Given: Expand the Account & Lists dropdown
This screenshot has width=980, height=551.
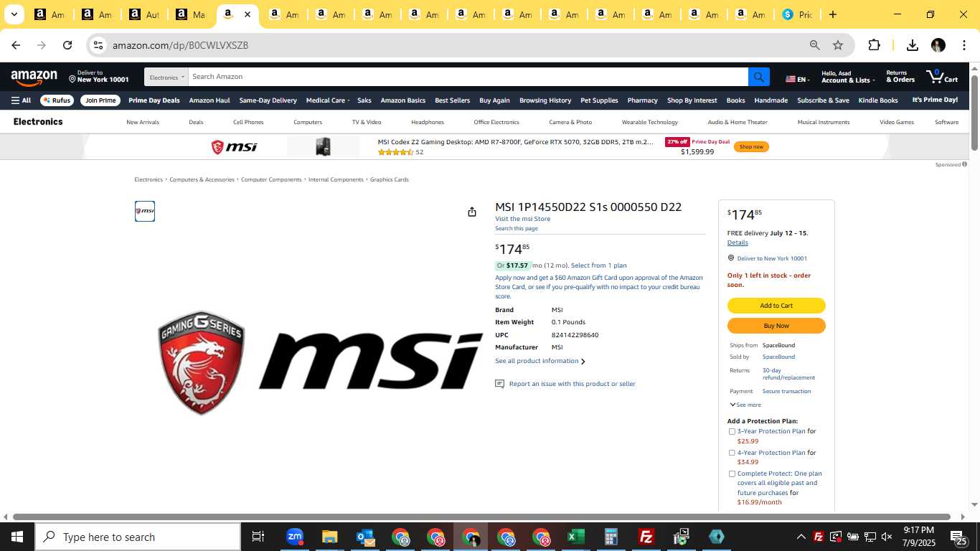Looking at the screenshot, I should click(848, 77).
